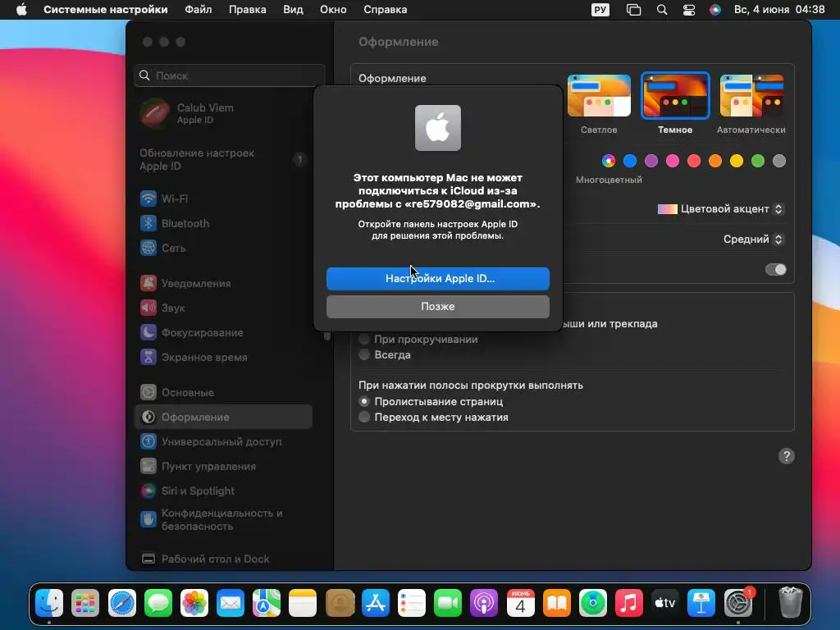This screenshot has width=840, height=630.
Task: Open App Store in the Dock
Action: click(376, 604)
